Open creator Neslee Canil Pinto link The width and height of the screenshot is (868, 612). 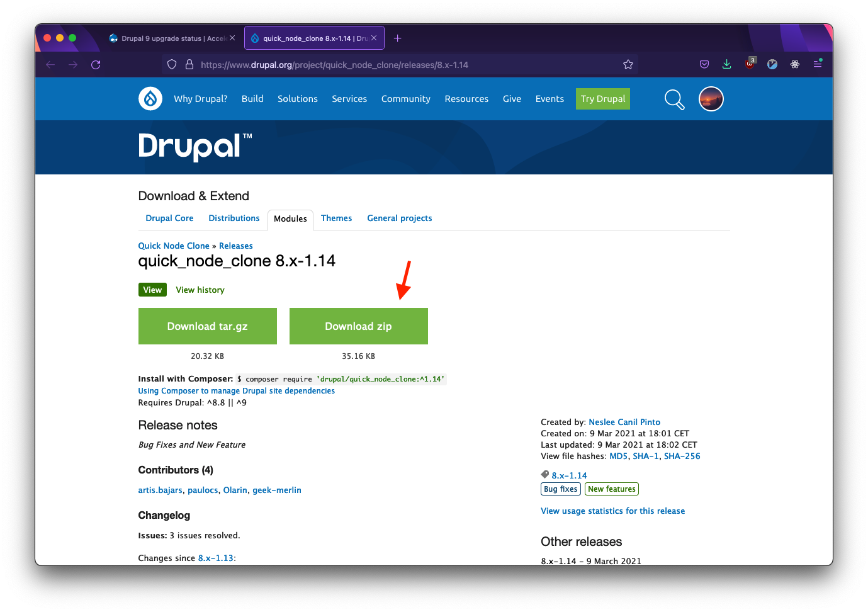point(624,422)
